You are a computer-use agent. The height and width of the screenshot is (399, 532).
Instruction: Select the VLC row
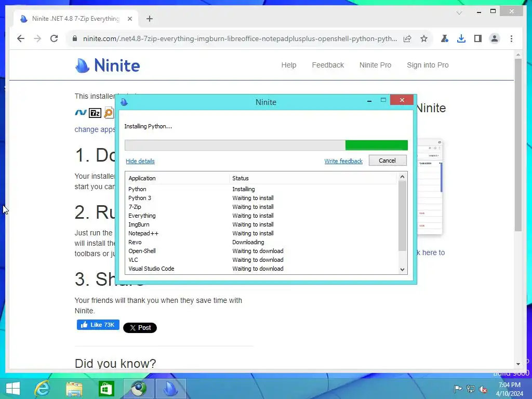click(x=262, y=260)
